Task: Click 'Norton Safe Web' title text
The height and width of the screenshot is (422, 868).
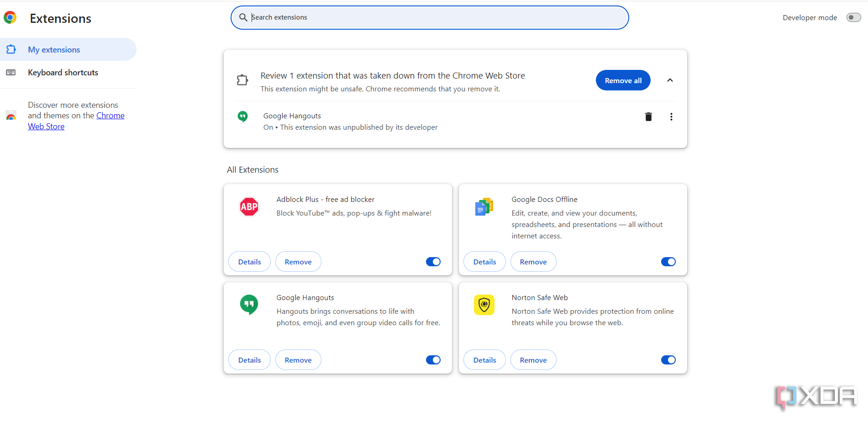Action: pyautogui.click(x=540, y=297)
